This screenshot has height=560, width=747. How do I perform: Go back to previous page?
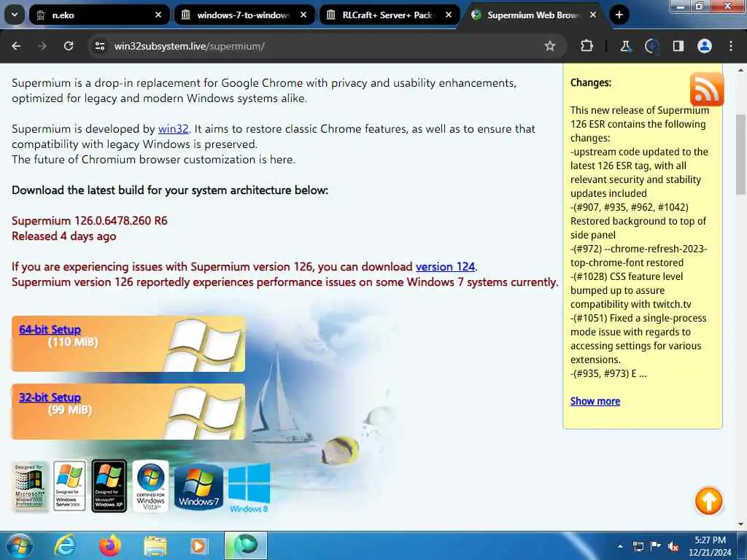click(x=16, y=46)
